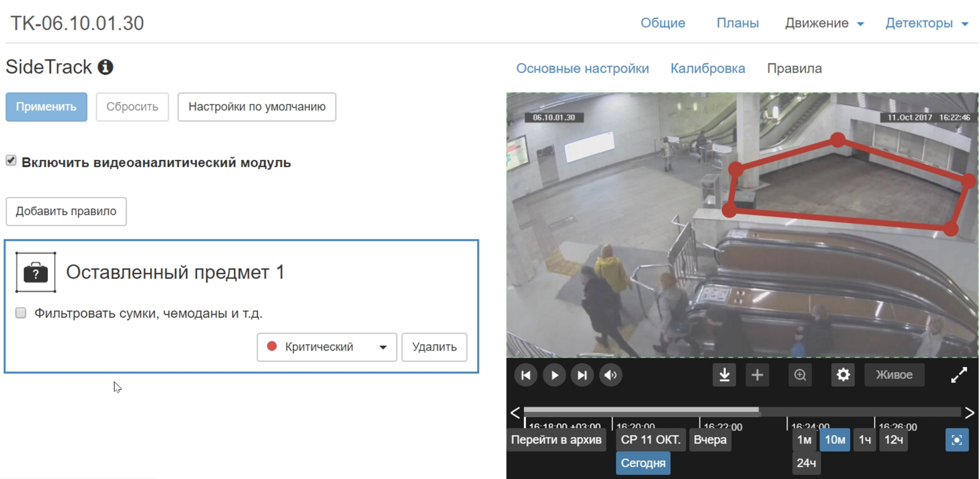Move timeline backward with left arrow
980x479 pixels.
pos(515,413)
